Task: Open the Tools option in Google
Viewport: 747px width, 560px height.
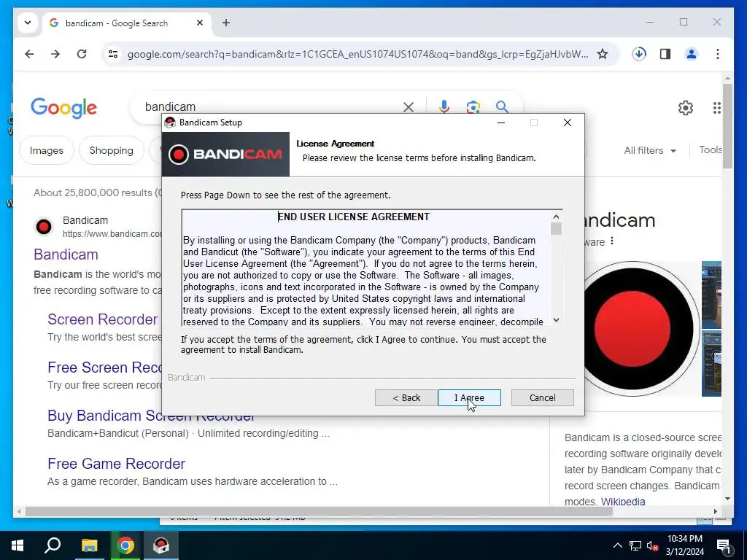Action: (710, 150)
